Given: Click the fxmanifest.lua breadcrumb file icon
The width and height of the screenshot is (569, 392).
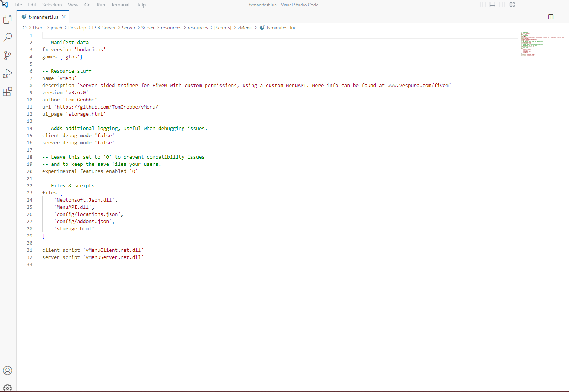Looking at the screenshot, I should [x=262, y=28].
